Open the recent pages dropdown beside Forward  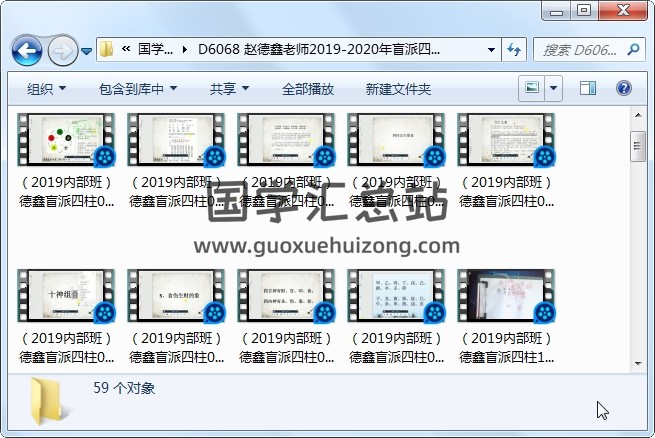tap(86, 51)
